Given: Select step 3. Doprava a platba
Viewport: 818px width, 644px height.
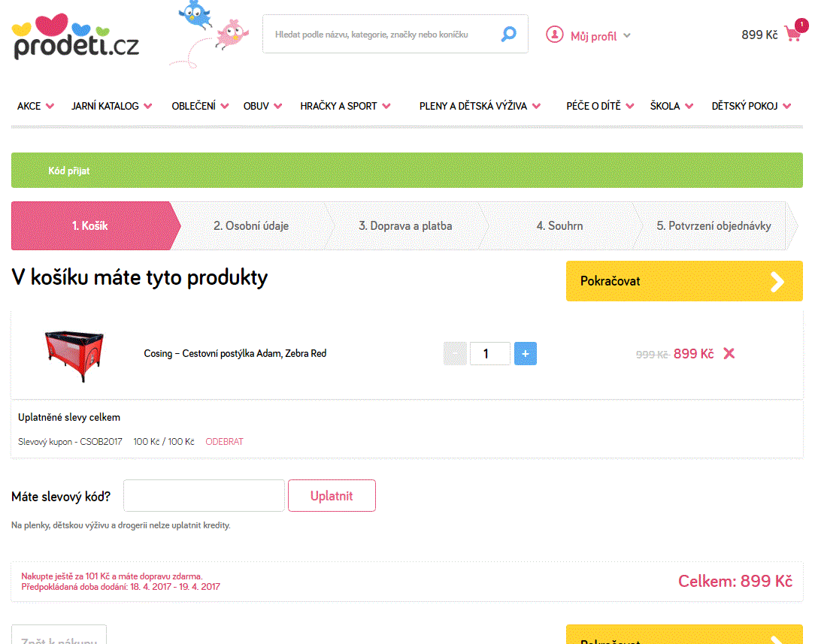Looking at the screenshot, I should pos(405,225).
